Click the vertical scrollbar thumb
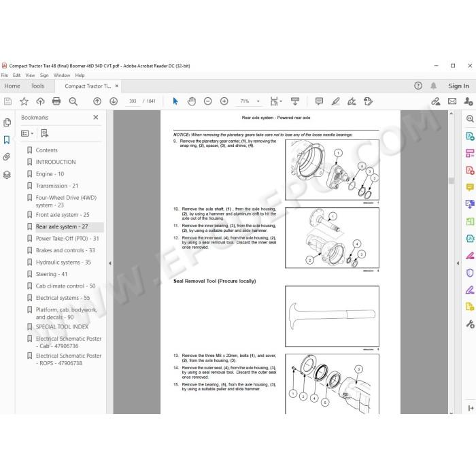Screen dimensions: 476x476 (x=452, y=180)
